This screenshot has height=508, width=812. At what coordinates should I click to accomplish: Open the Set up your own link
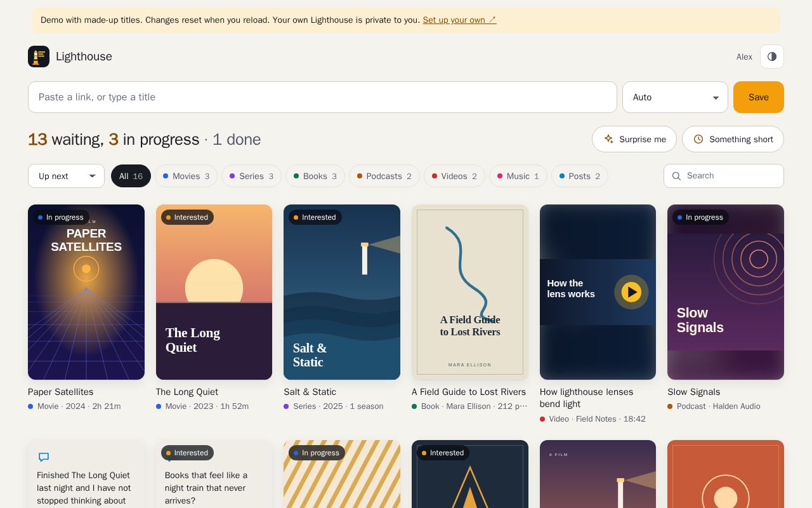460,20
